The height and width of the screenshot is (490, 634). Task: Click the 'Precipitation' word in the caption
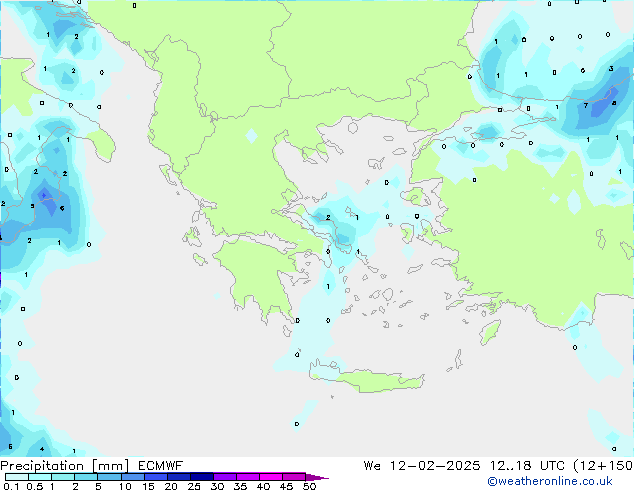coord(42,466)
